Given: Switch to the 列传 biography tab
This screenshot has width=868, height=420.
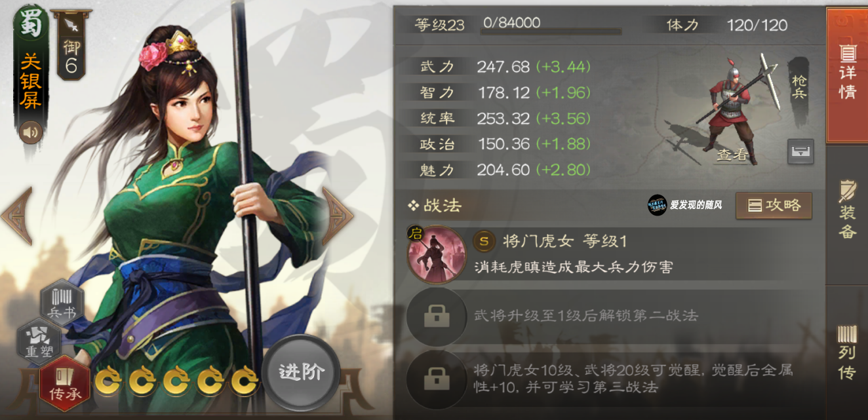Looking at the screenshot, I should pyautogui.click(x=847, y=353).
